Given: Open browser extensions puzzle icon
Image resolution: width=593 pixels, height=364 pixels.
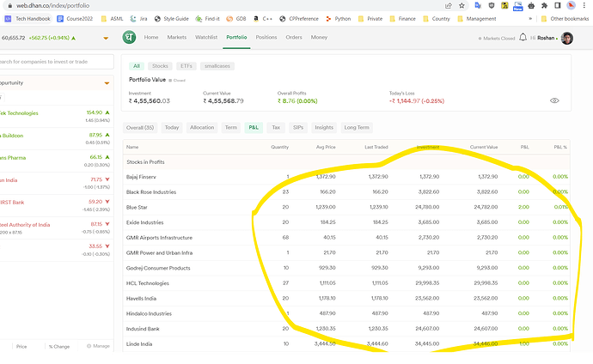Looking at the screenshot, I should [544, 6].
